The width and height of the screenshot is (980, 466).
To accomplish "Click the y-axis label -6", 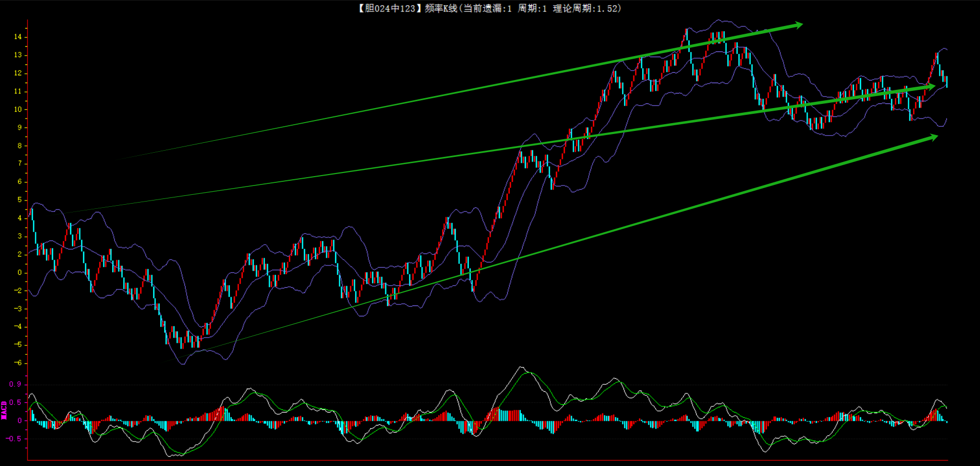I will click(18, 363).
